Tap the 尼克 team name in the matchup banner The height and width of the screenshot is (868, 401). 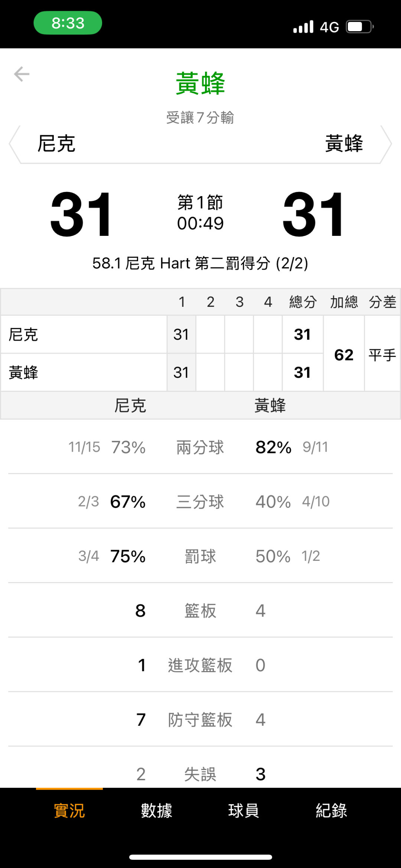tap(56, 144)
